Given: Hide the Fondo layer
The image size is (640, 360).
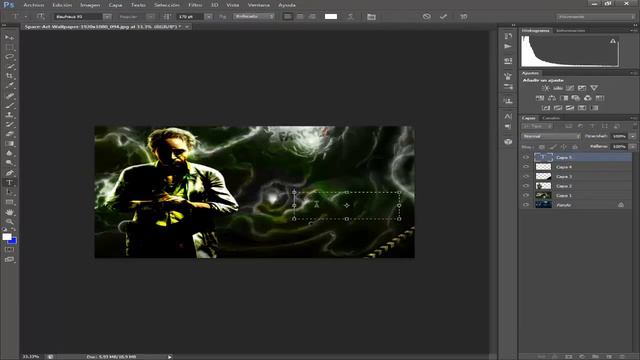Looking at the screenshot, I should 526,205.
